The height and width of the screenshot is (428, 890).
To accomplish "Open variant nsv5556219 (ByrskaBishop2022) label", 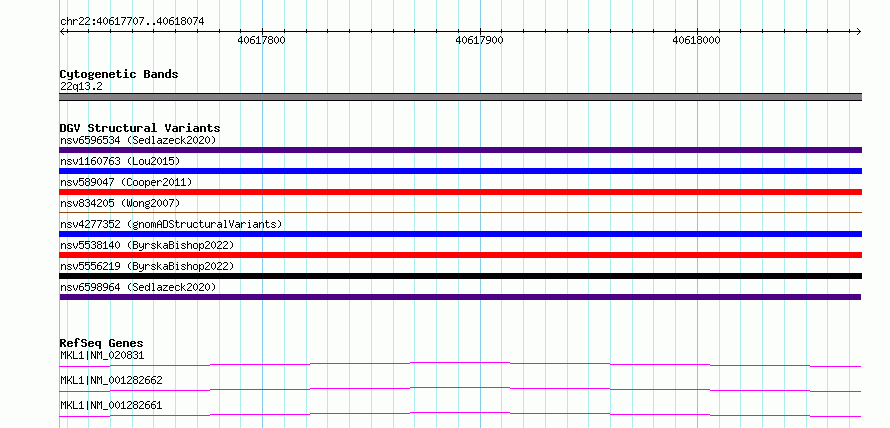I will click(147, 266).
